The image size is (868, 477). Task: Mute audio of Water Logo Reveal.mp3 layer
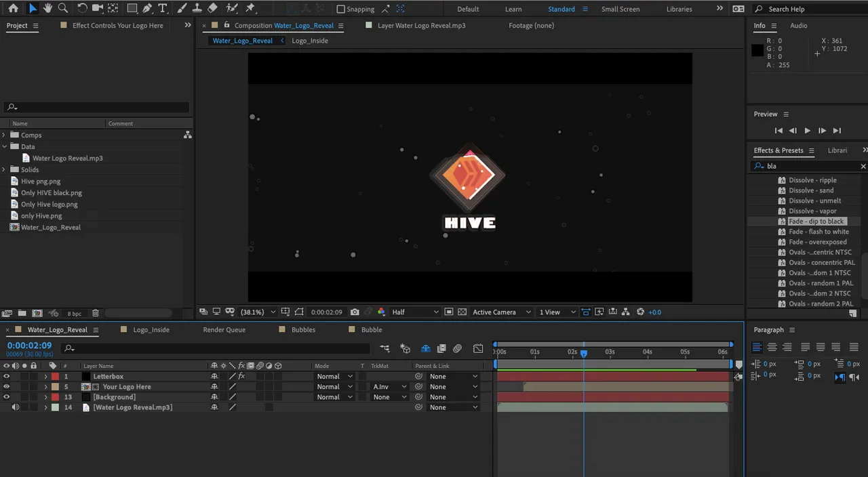[15, 407]
